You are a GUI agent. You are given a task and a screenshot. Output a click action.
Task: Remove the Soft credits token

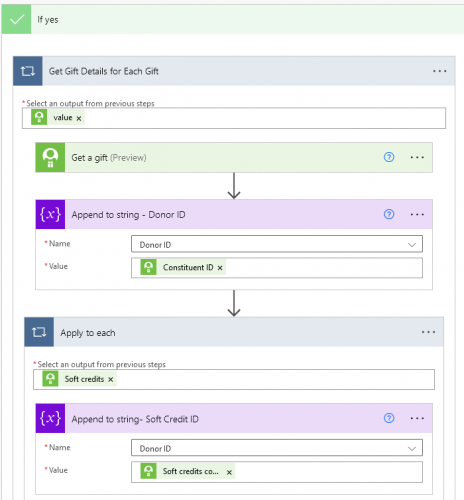coord(111,379)
